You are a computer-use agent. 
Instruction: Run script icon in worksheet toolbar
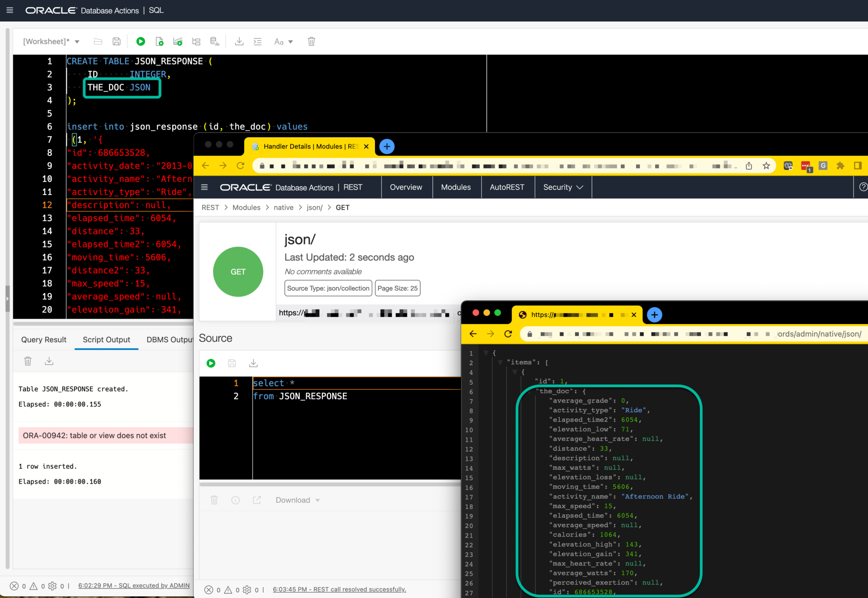click(159, 42)
